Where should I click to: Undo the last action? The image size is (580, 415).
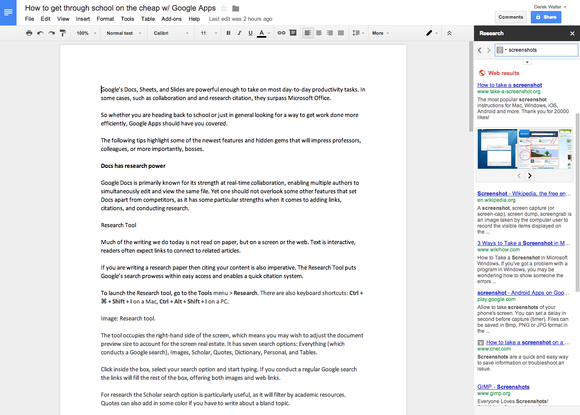pyautogui.click(x=40, y=33)
